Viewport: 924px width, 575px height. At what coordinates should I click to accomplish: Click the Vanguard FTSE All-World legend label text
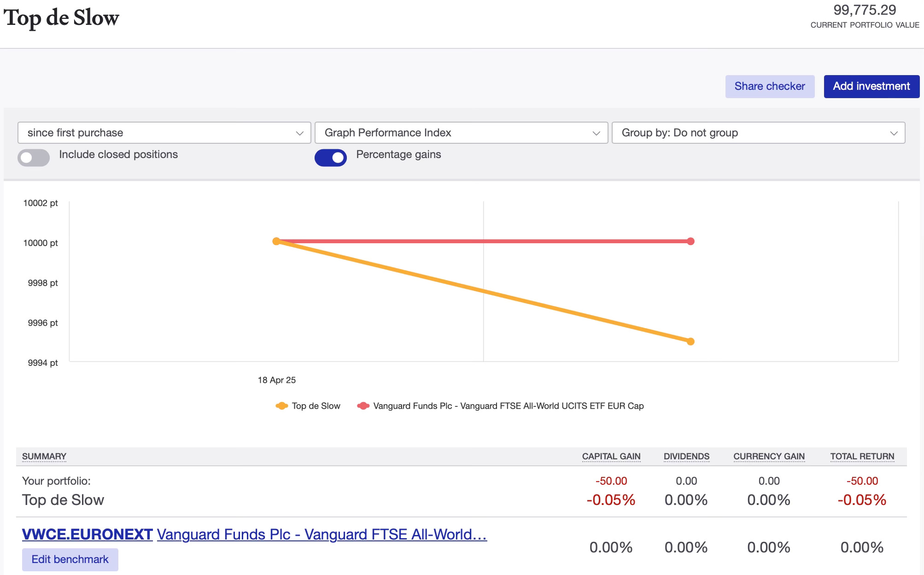pos(509,406)
